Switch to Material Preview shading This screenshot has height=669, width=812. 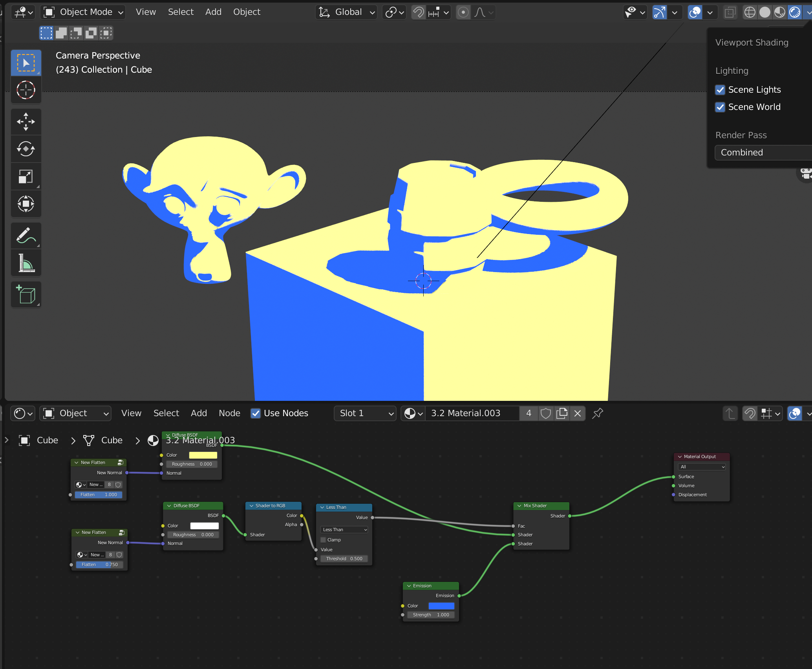(779, 13)
